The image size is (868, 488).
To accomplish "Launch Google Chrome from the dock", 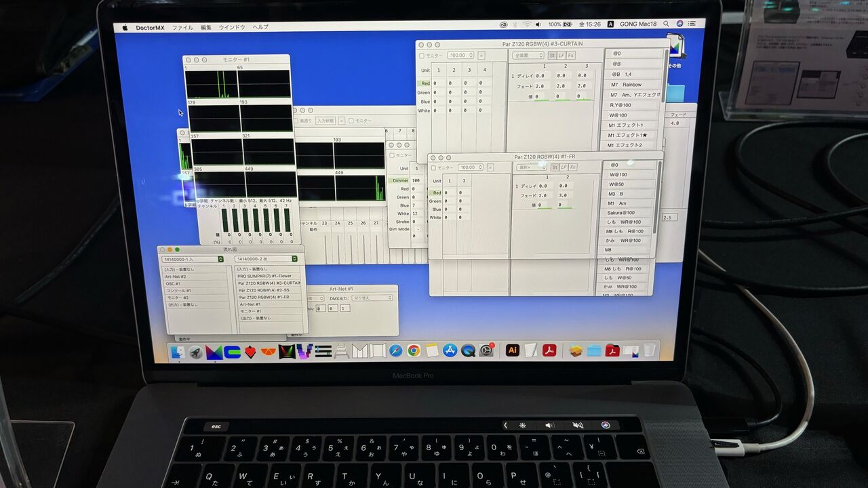I will click(x=414, y=350).
